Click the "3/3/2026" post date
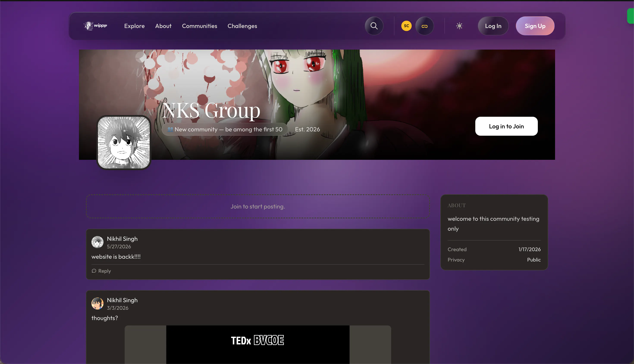 118,308
